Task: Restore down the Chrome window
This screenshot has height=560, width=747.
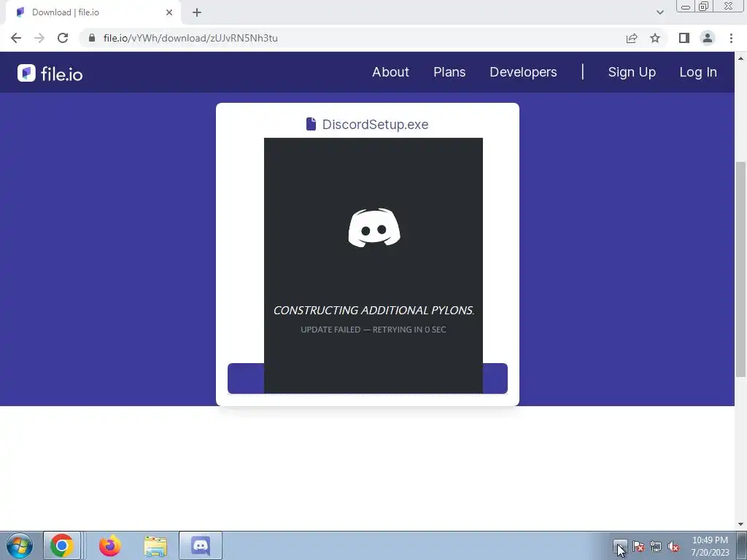Action: 704,6
